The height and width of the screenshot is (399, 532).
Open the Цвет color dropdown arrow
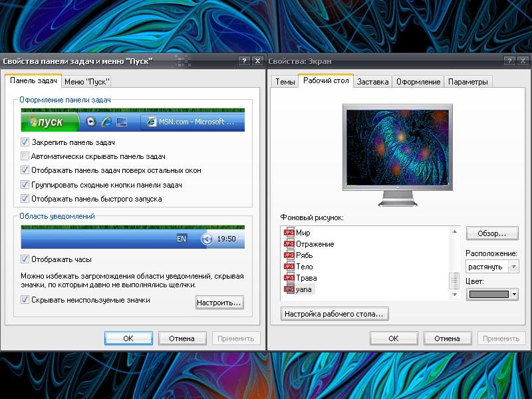tap(514, 294)
